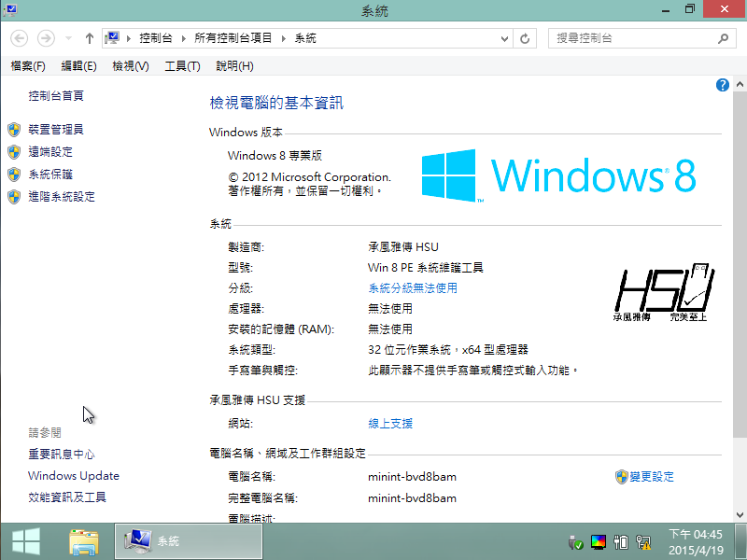Screen dimensions: 747x560
Task: Expand the 所有控制台項目 breadcrumb arrow
Action: [284, 38]
